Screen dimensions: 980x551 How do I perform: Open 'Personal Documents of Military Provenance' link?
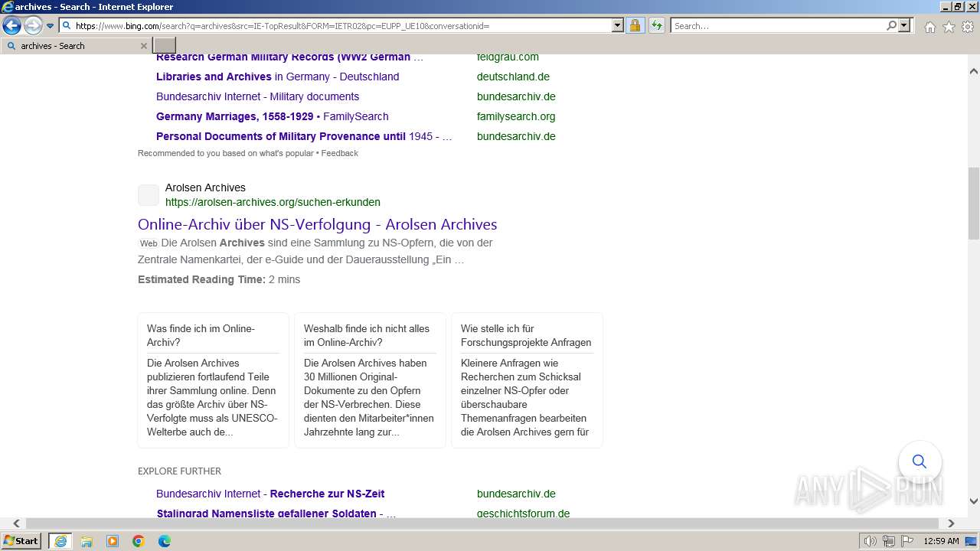click(x=304, y=136)
